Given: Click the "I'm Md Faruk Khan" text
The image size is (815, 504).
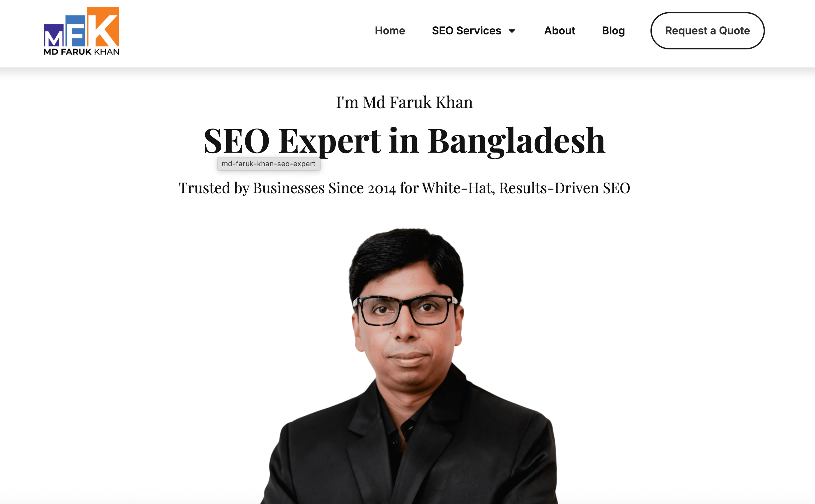Looking at the screenshot, I should 404,102.
